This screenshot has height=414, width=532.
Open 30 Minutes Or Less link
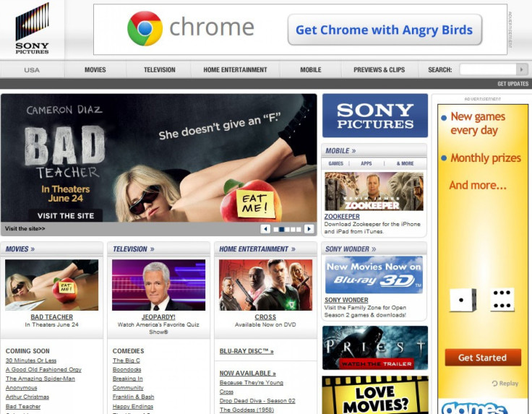point(31,361)
